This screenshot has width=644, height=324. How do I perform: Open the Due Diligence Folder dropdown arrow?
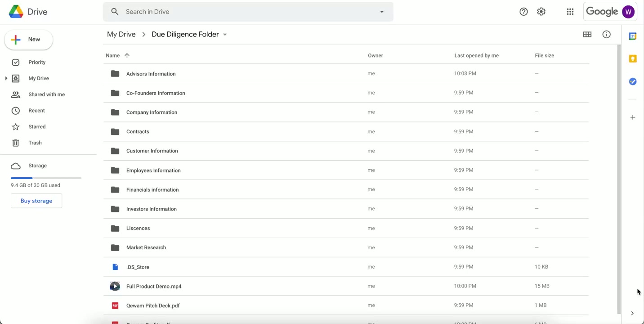[x=225, y=35]
